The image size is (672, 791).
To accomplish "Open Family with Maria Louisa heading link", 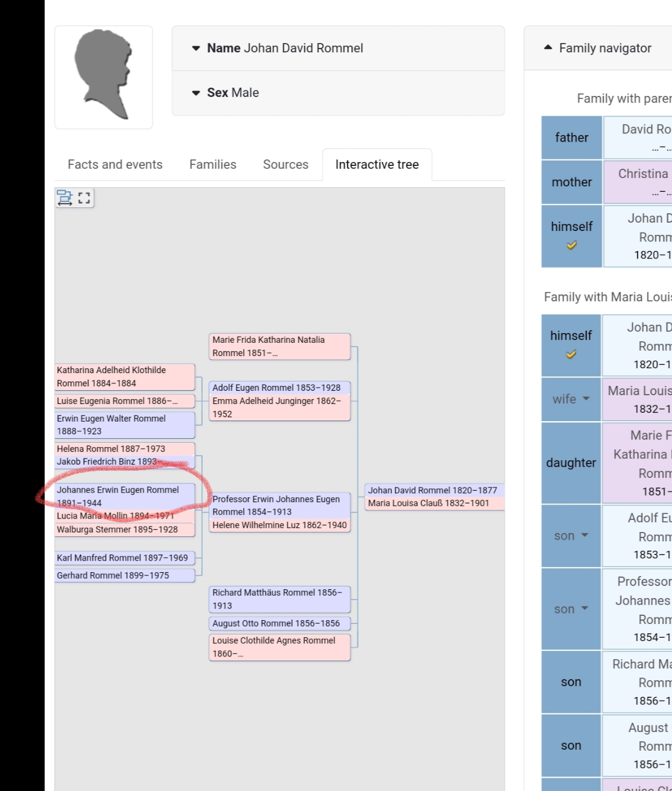I will click(608, 297).
